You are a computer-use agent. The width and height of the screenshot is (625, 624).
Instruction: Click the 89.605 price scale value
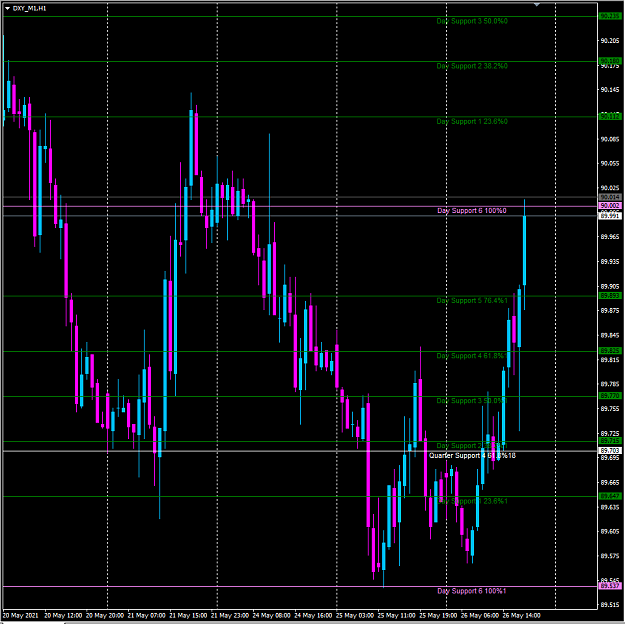point(610,531)
